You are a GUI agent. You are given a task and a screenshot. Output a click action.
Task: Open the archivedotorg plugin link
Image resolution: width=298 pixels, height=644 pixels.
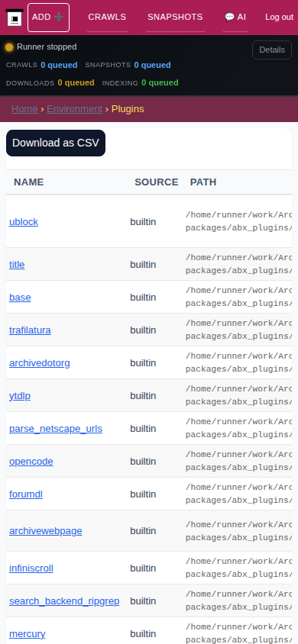click(x=40, y=363)
